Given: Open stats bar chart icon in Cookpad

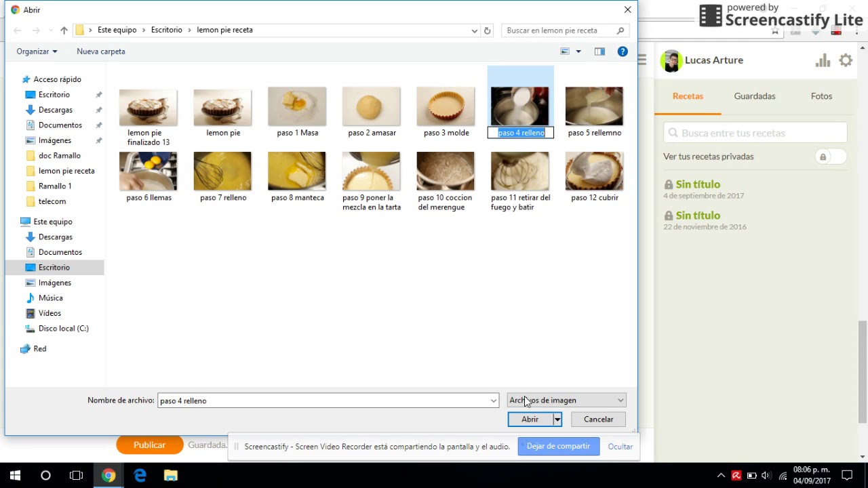Looking at the screenshot, I should [x=823, y=60].
